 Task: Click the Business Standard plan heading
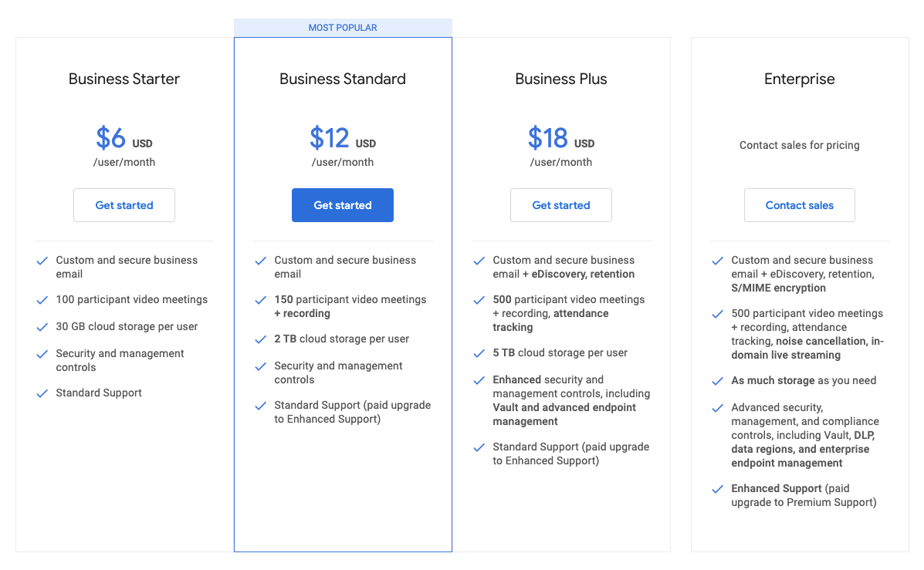click(x=343, y=79)
